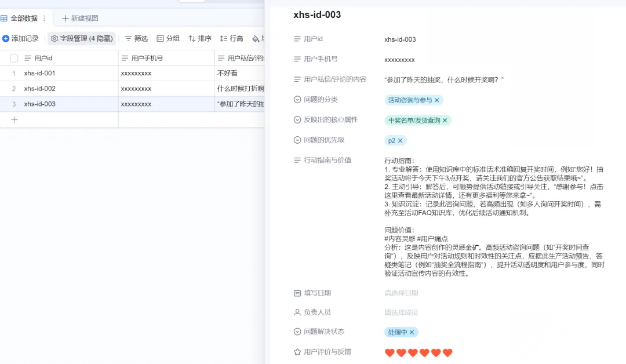Remove the 活动咨询与参与 tag using its X
The width and height of the screenshot is (626, 364).
pyautogui.click(x=437, y=100)
